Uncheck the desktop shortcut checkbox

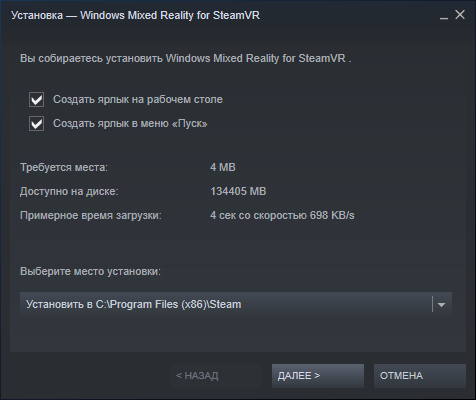coord(36,100)
